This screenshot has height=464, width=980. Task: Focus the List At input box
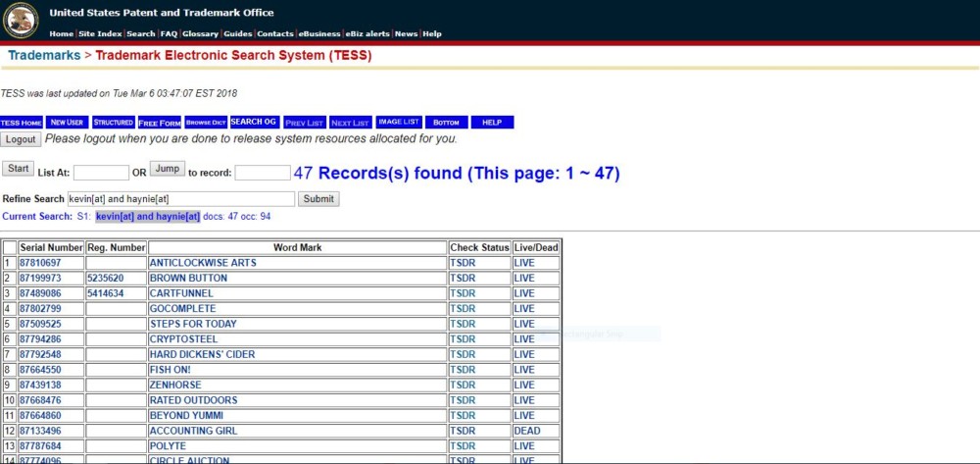(101, 173)
